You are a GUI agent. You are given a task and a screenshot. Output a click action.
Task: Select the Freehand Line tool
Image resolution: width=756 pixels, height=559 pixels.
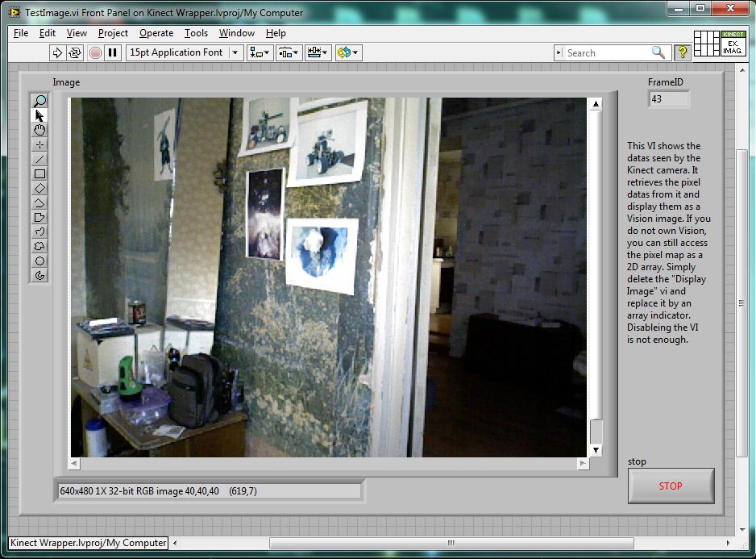click(x=39, y=232)
